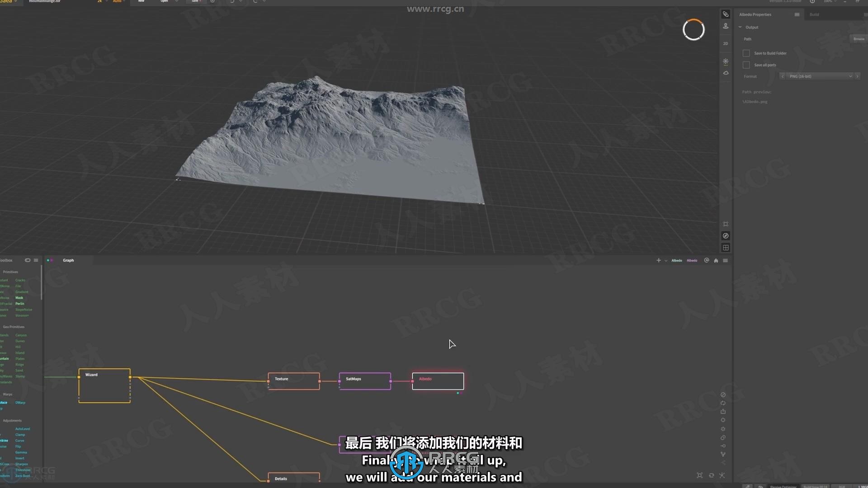Image resolution: width=868 pixels, height=488 pixels.
Task: Click the undo arrow icon
Action: coord(232,1)
